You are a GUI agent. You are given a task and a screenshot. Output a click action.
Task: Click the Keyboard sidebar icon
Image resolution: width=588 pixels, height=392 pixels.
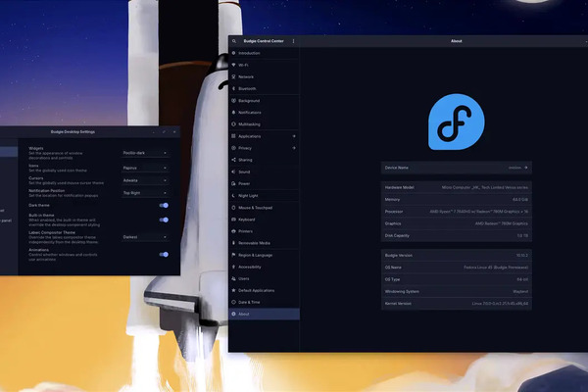pos(233,220)
